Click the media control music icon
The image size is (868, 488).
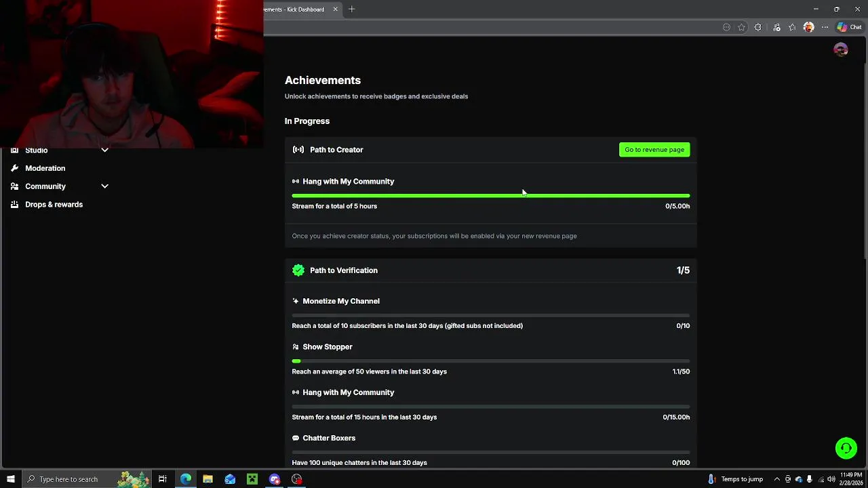776,27
